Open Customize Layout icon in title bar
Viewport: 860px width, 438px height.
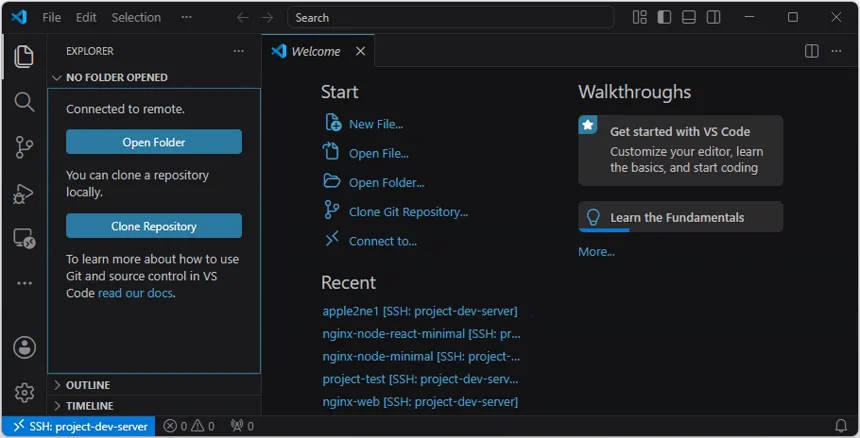point(640,18)
